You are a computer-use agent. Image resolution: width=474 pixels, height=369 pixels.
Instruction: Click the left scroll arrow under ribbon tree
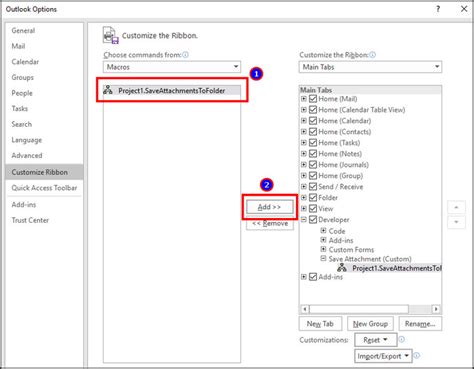coord(305,309)
